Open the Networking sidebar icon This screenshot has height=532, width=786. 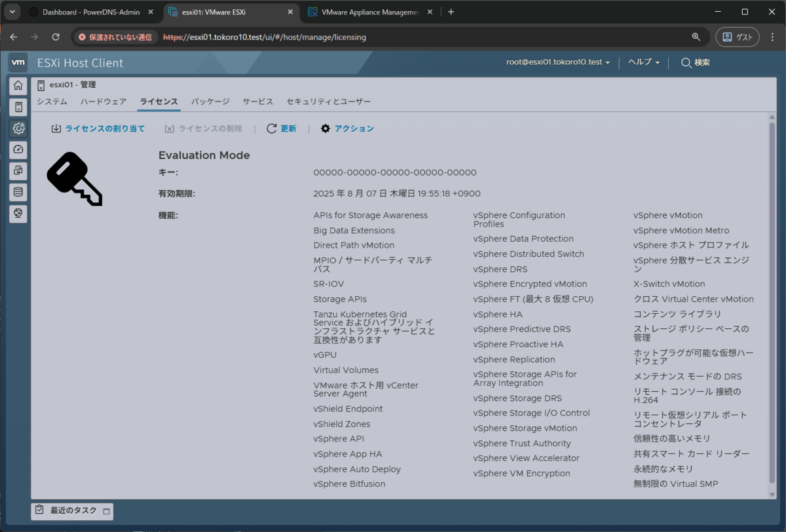coord(18,214)
